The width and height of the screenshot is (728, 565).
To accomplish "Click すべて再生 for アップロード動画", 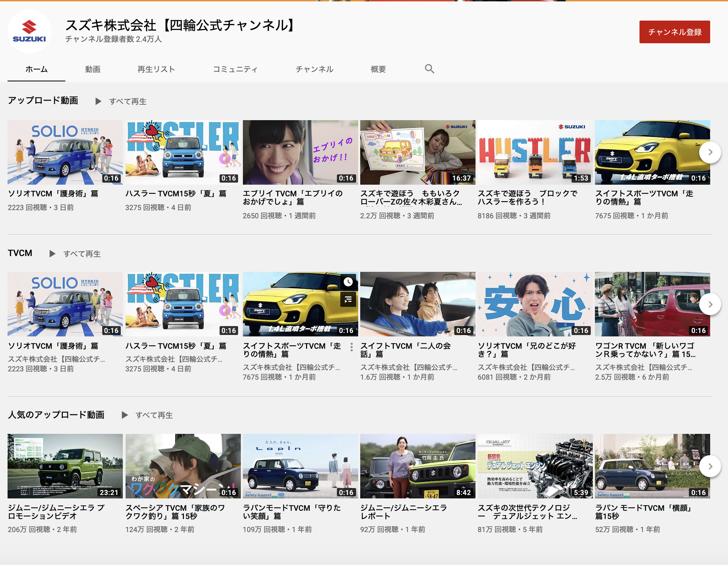I will pos(128,101).
